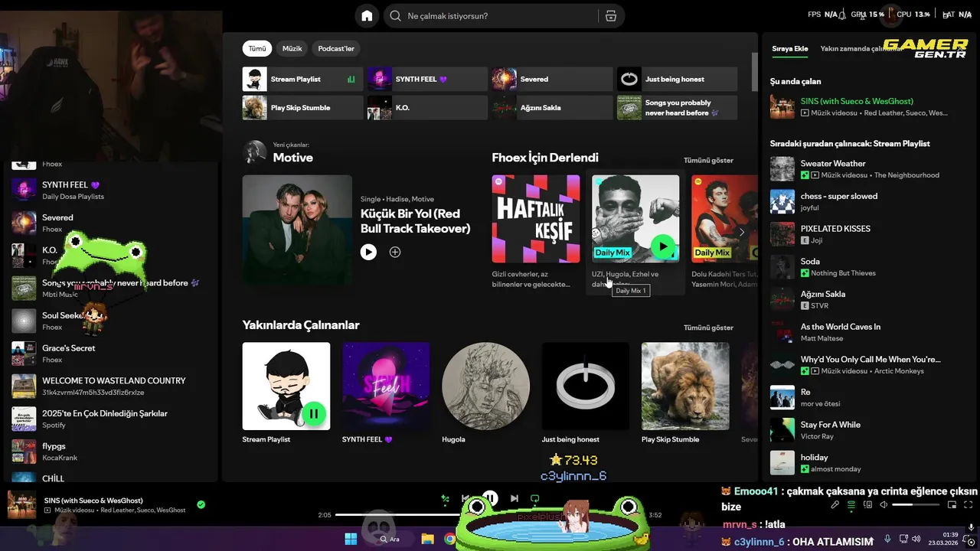
Task: Open the mini player icon
Action: (x=952, y=505)
